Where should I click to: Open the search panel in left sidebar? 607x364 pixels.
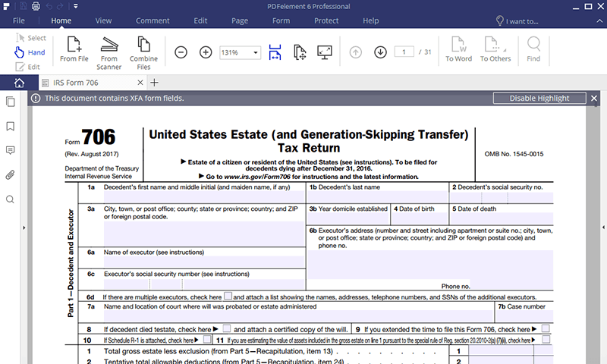10,199
